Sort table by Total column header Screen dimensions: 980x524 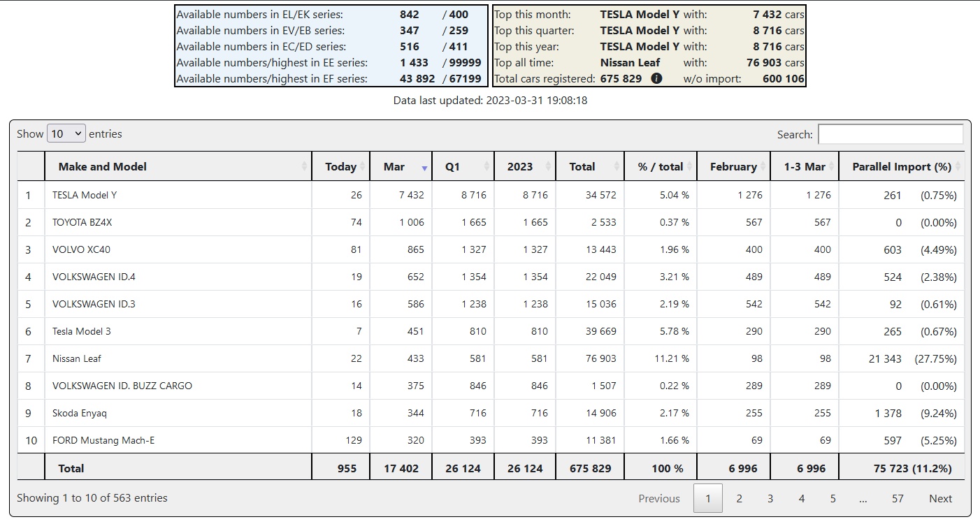point(590,166)
